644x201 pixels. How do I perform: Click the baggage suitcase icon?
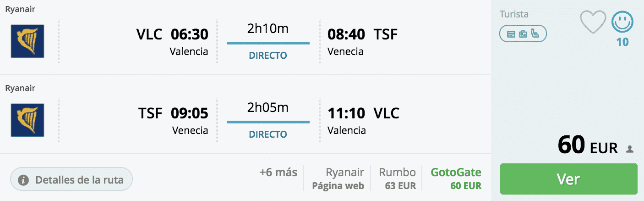coord(523,33)
